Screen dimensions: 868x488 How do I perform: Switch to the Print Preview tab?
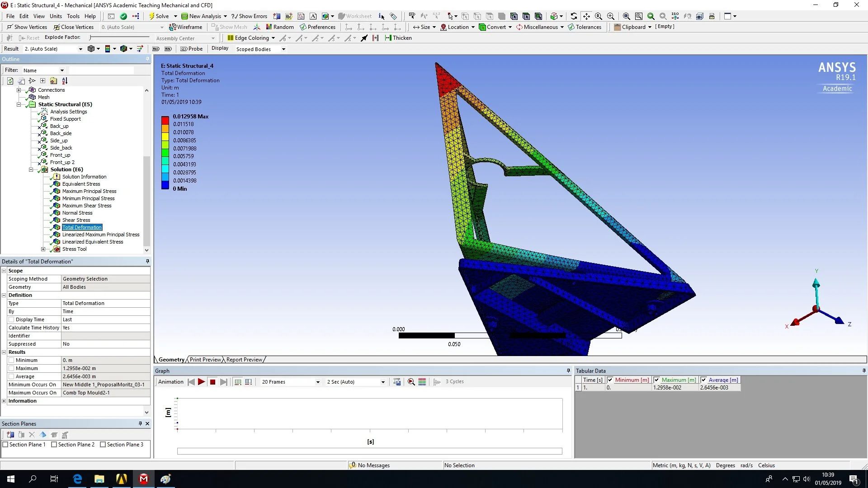tap(205, 360)
